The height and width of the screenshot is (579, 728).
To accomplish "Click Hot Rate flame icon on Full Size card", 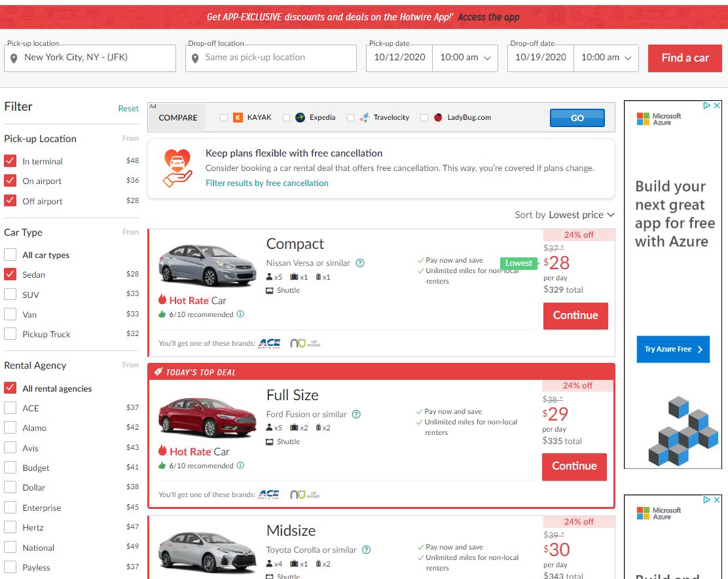I will [x=162, y=451].
